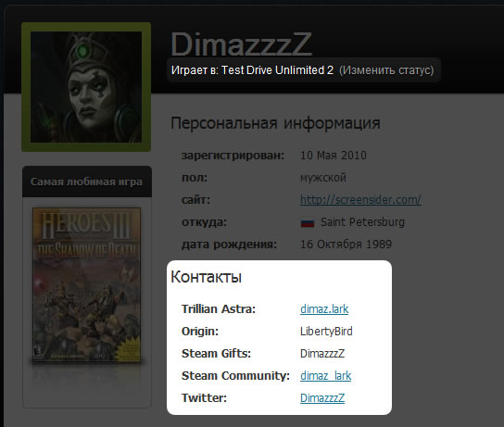Click the Самая любимая игра panel header

(x=87, y=182)
